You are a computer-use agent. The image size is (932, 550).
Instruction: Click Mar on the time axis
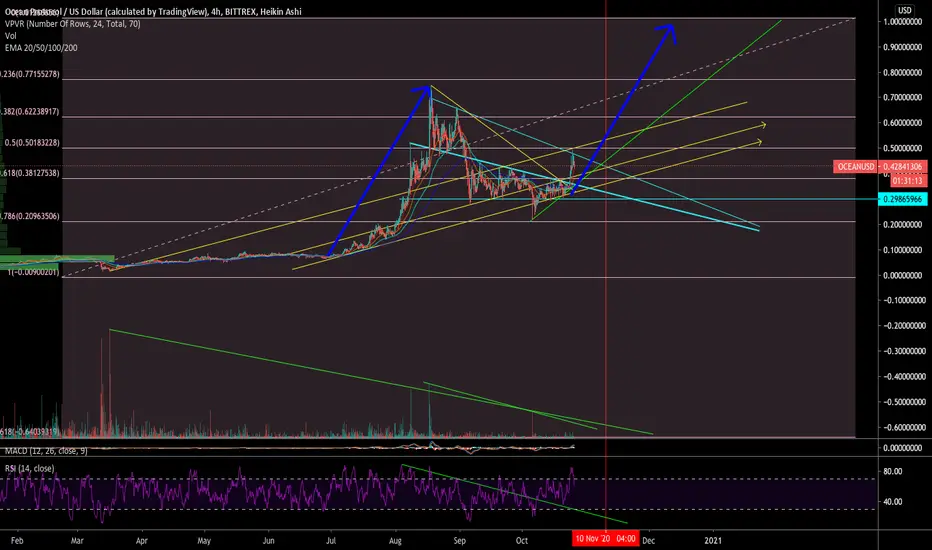tap(77, 541)
